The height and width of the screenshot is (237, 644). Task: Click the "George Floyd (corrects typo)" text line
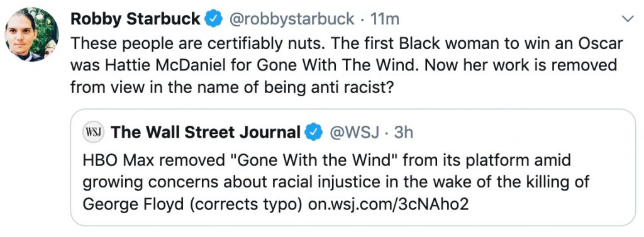coord(193,204)
